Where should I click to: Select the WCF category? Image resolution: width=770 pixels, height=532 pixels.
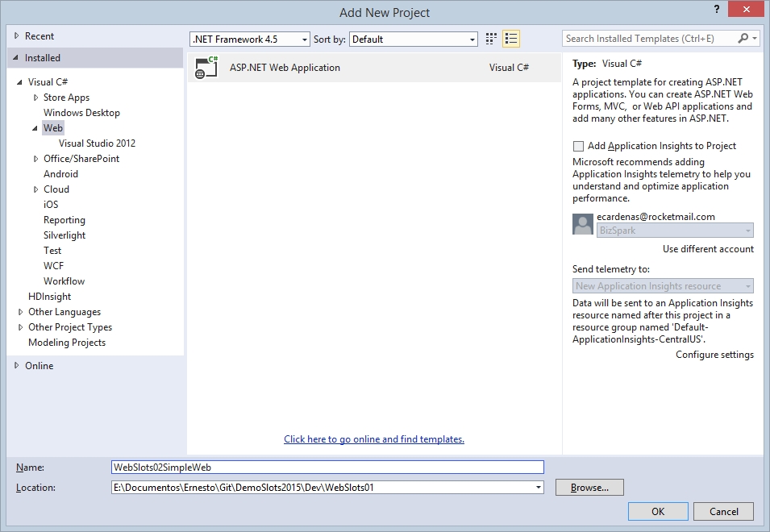pos(53,266)
